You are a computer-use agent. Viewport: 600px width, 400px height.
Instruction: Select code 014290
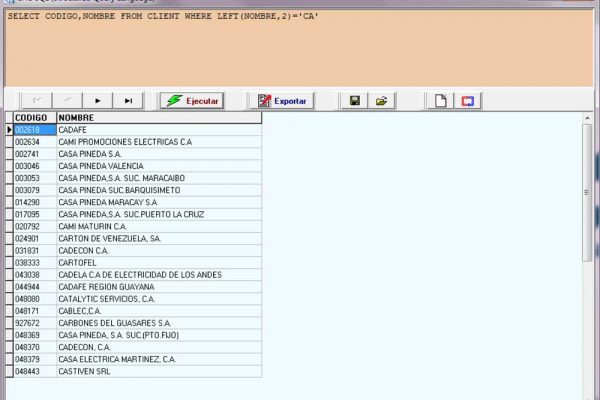35,202
